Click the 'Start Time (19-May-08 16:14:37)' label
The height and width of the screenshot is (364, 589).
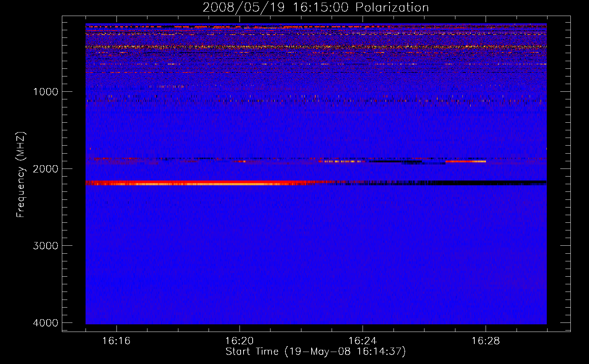point(316,352)
